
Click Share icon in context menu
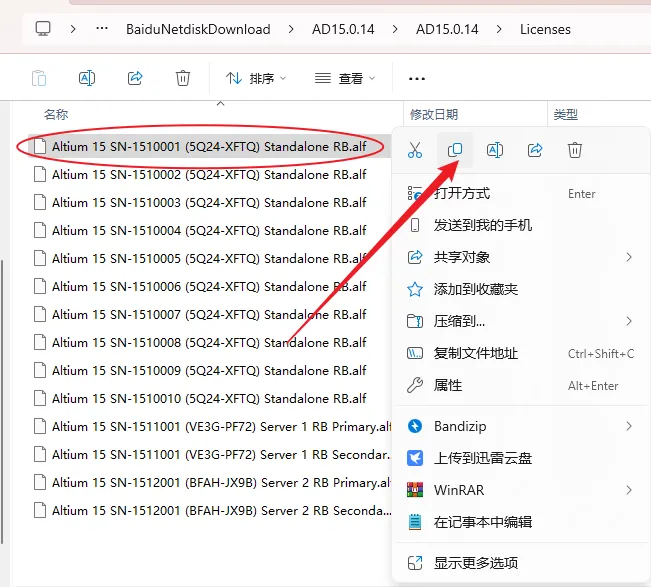pos(535,150)
